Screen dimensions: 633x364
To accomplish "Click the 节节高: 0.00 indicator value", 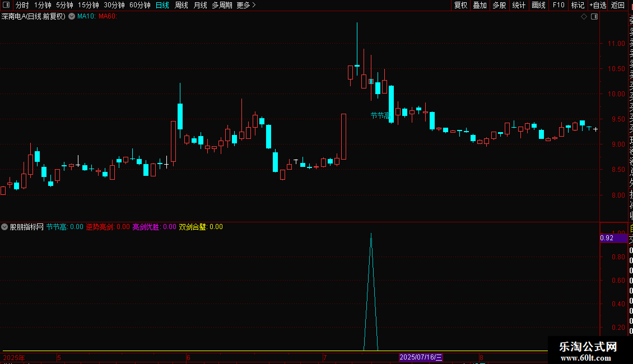I will tap(64, 227).
